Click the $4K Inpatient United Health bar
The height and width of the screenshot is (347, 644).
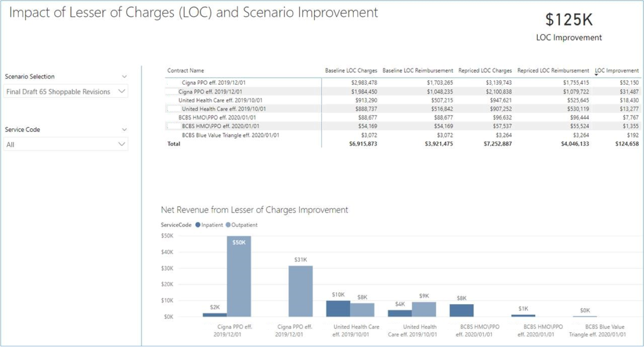(x=400, y=313)
